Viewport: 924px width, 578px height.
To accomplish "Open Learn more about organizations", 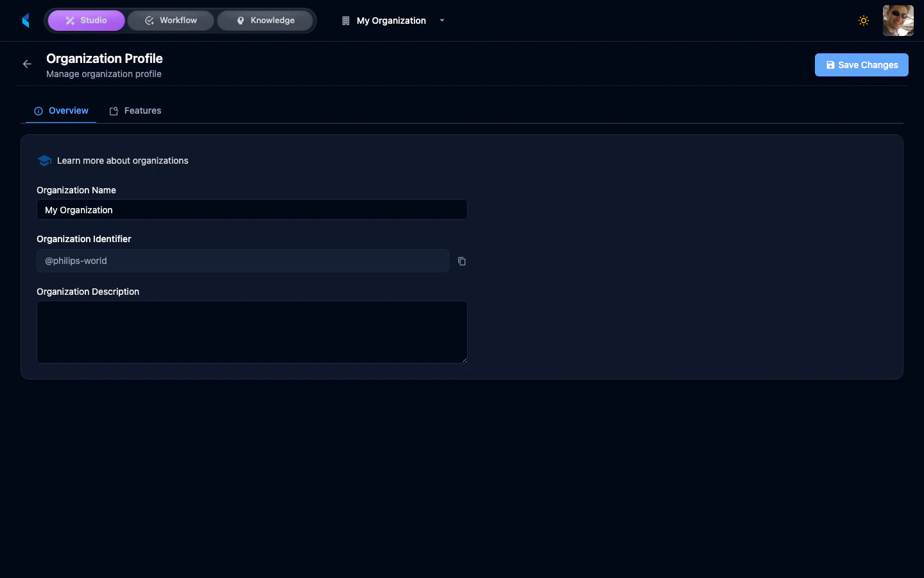I will [123, 161].
